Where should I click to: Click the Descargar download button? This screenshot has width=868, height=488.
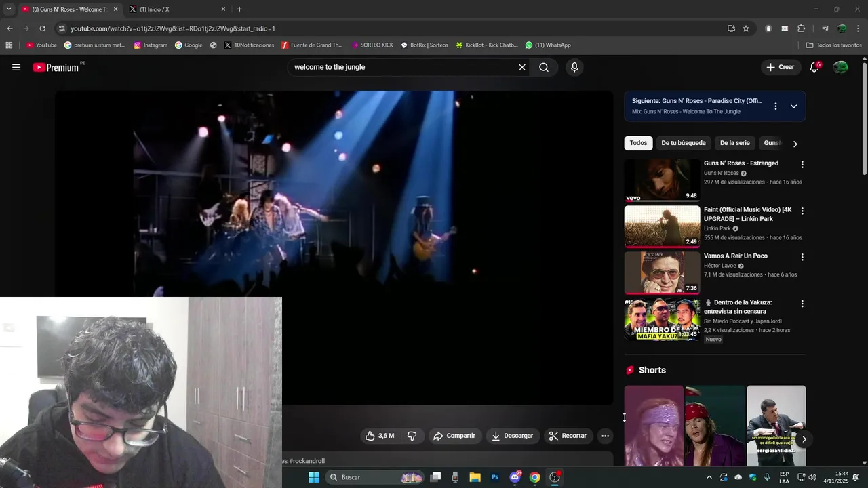pos(513,436)
